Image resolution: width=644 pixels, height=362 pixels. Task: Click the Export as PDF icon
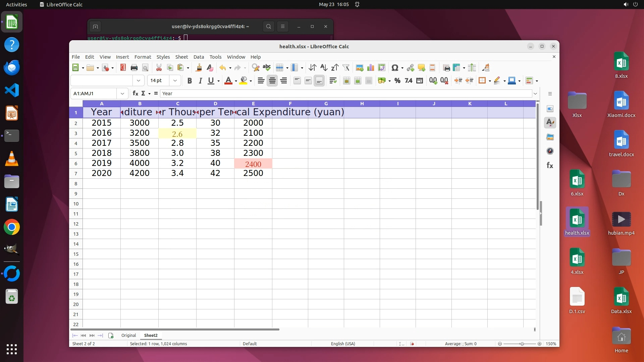(123, 68)
